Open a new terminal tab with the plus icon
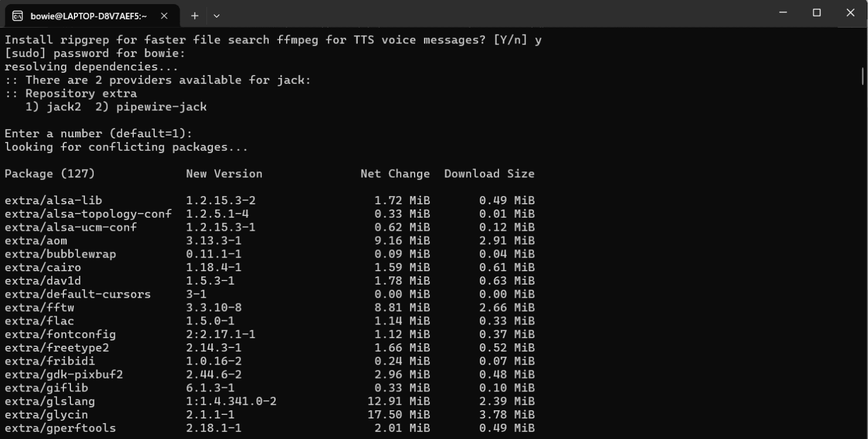This screenshot has height=439, width=868. click(x=194, y=16)
